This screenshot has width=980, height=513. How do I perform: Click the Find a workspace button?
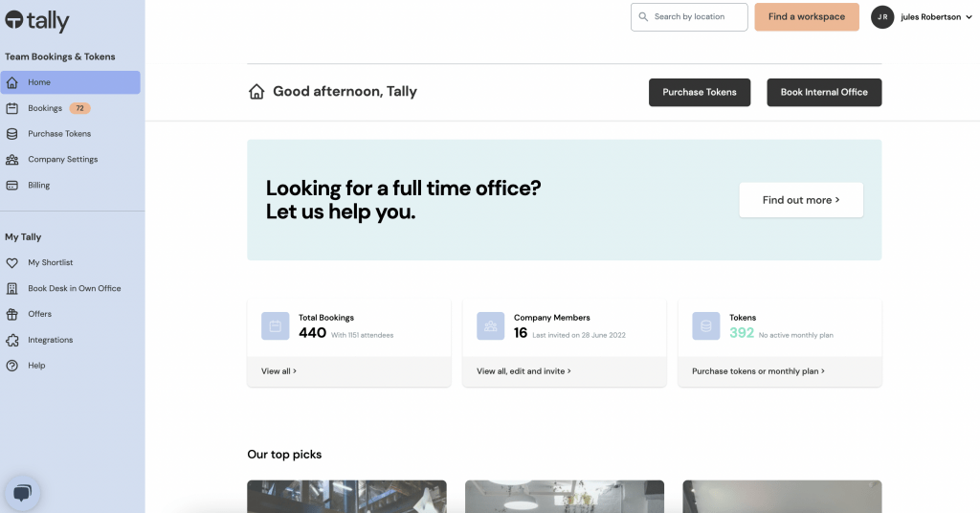pyautogui.click(x=806, y=17)
